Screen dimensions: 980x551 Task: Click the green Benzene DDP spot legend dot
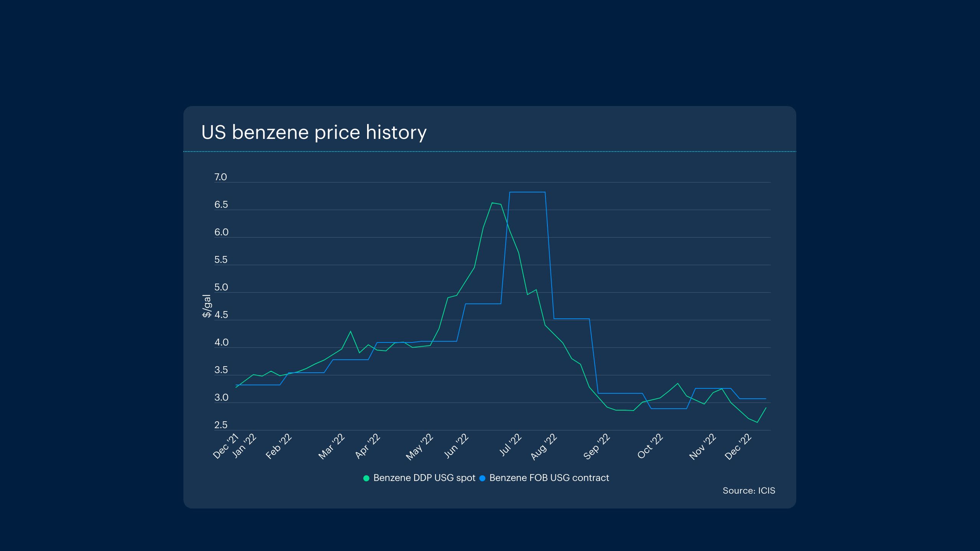pos(366,478)
